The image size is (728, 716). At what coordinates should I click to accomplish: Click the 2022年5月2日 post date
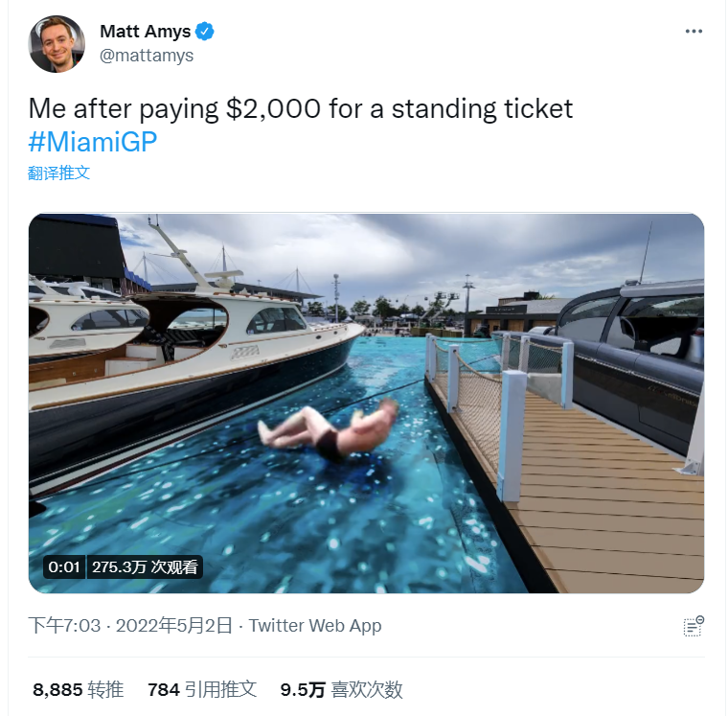pyautogui.click(x=174, y=626)
